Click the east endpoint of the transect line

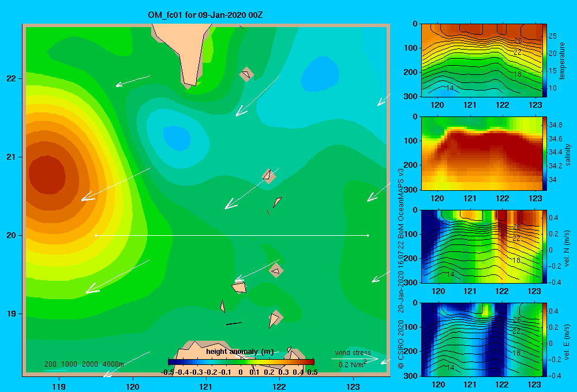tap(368, 235)
